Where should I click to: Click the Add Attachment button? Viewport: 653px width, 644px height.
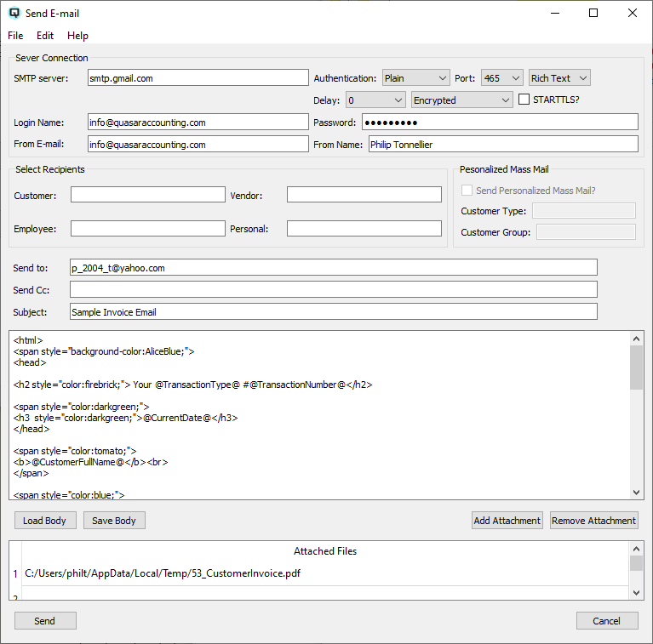point(507,521)
